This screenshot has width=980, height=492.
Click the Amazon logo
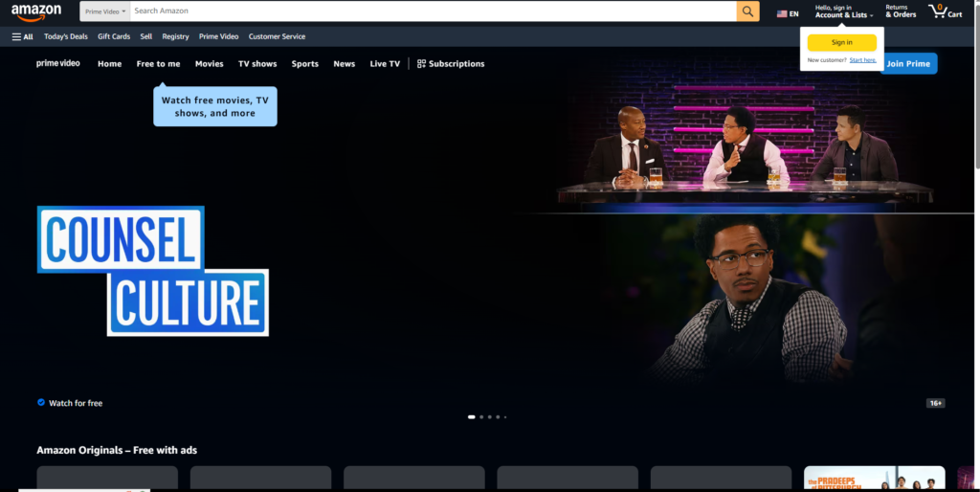coord(36,11)
